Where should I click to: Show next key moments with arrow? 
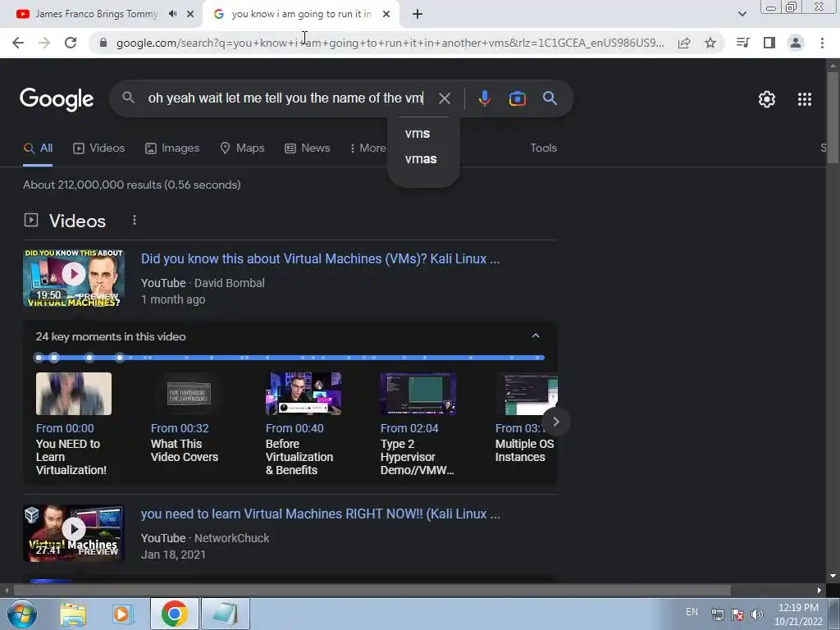[556, 422]
